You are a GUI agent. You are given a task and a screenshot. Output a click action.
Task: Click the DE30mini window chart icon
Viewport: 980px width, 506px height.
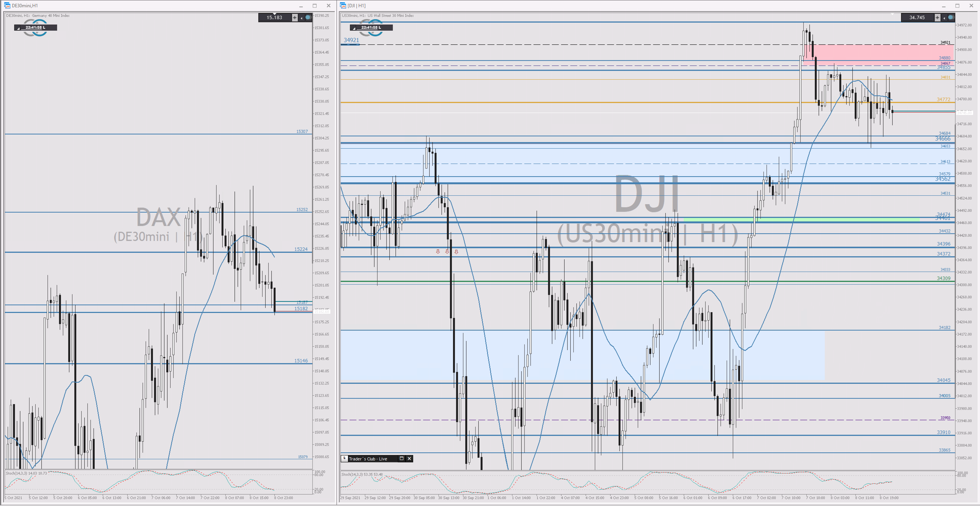click(7, 5)
